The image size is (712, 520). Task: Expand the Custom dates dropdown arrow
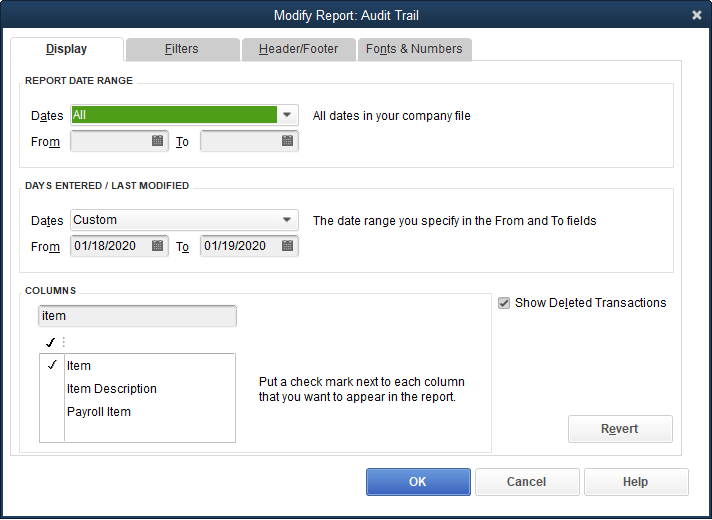tap(287, 220)
